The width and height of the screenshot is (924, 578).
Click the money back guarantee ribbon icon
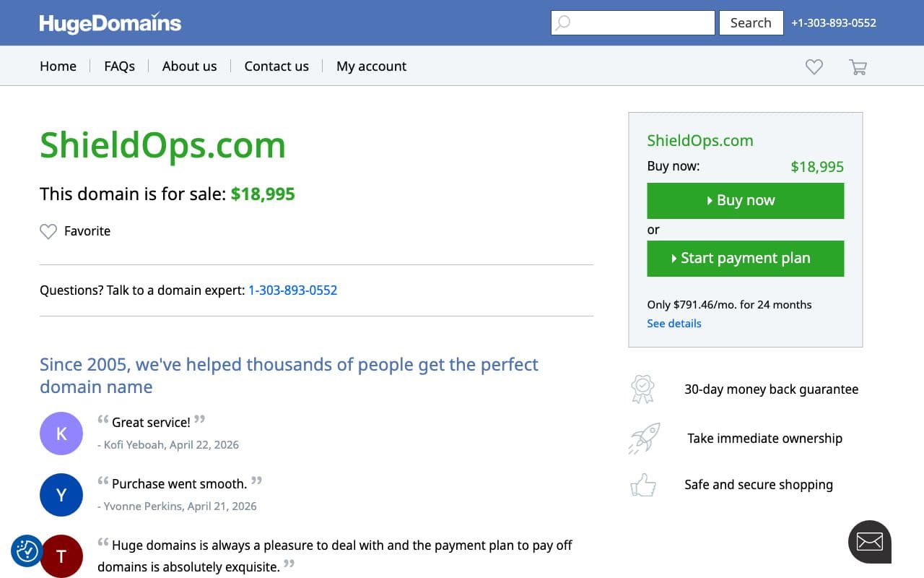[642, 389]
